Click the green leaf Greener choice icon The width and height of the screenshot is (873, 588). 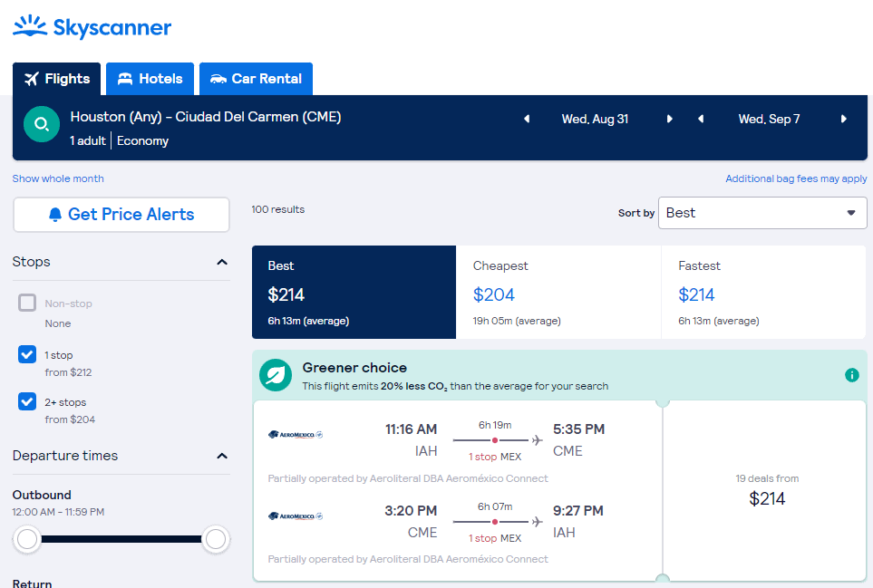pyautogui.click(x=275, y=374)
